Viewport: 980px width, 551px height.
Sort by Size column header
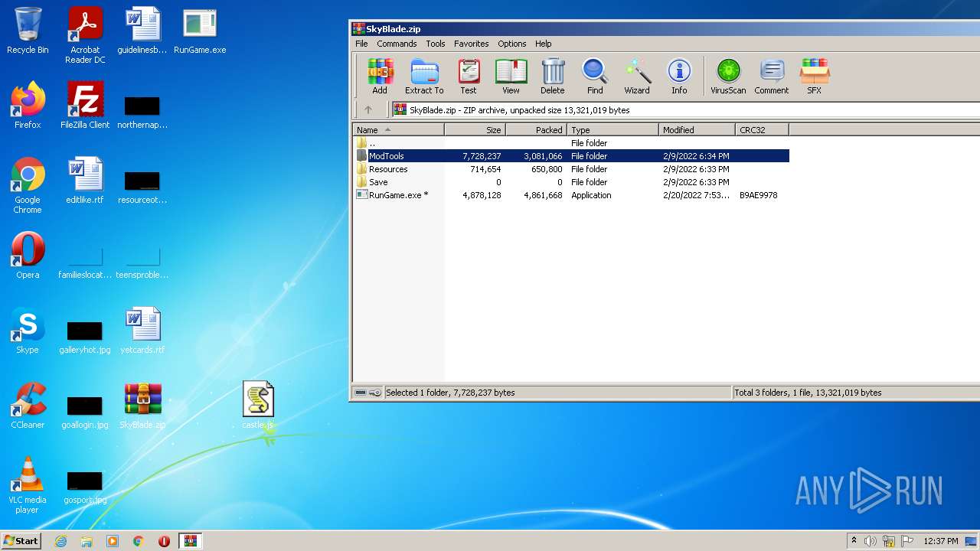475,130
